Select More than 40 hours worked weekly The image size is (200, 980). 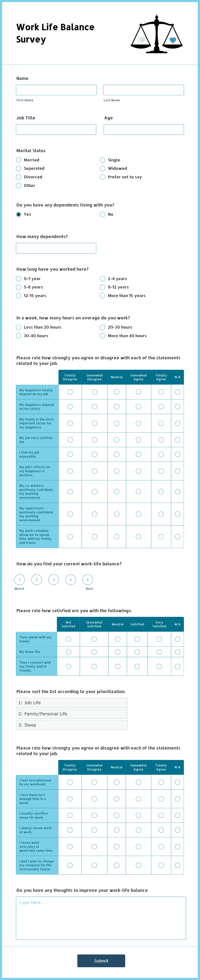[x=103, y=335]
